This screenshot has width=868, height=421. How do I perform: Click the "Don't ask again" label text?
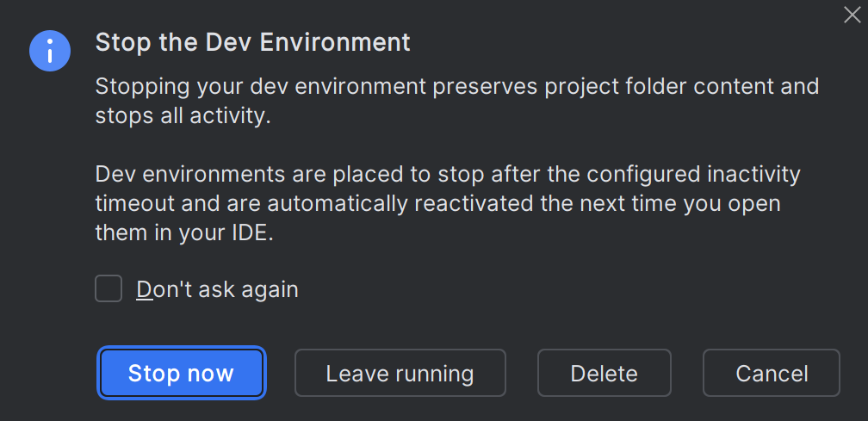(x=217, y=289)
